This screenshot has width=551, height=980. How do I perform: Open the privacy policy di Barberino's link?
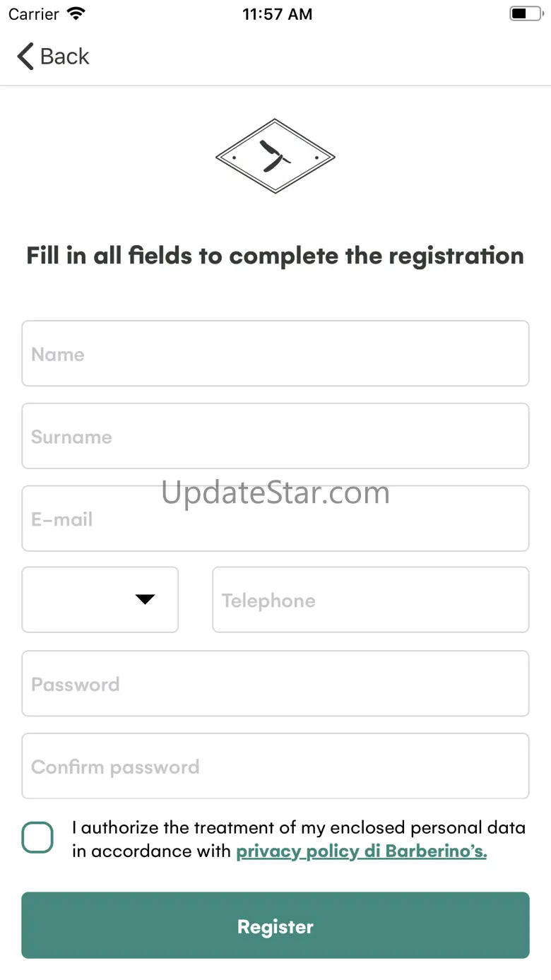pyautogui.click(x=362, y=851)
